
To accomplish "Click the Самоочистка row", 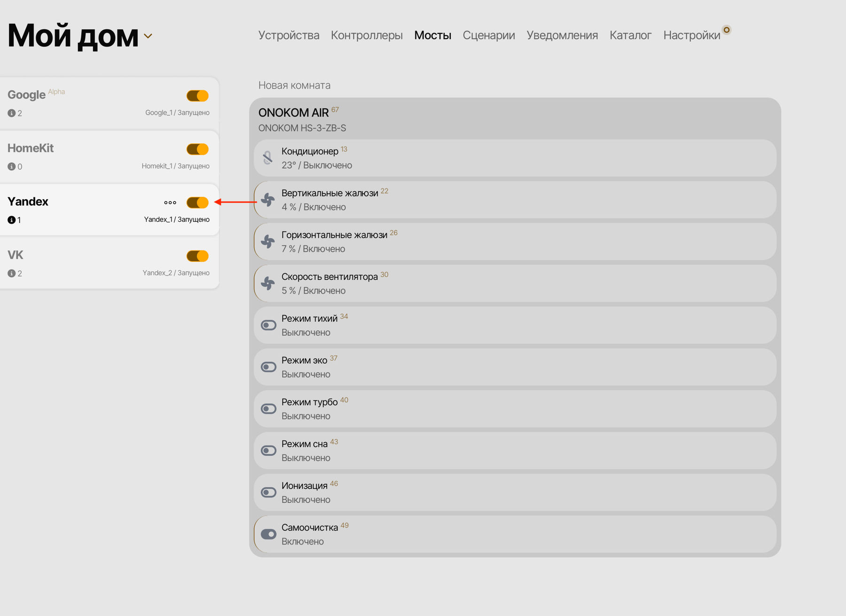I will (x=515, y=534).
